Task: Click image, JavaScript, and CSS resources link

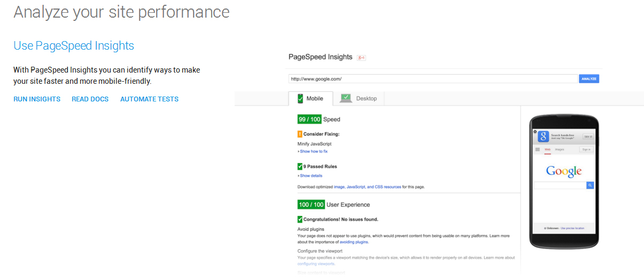Action: pyautogui.click(x=368, y=187)
